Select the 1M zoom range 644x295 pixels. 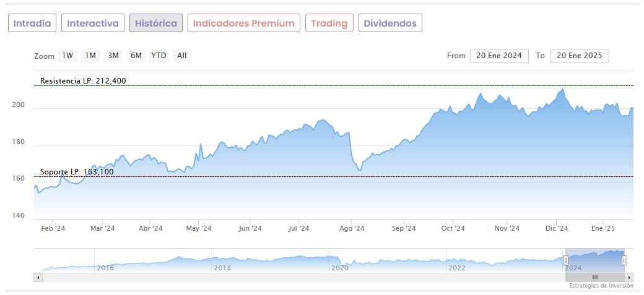[x=90, y=56]
